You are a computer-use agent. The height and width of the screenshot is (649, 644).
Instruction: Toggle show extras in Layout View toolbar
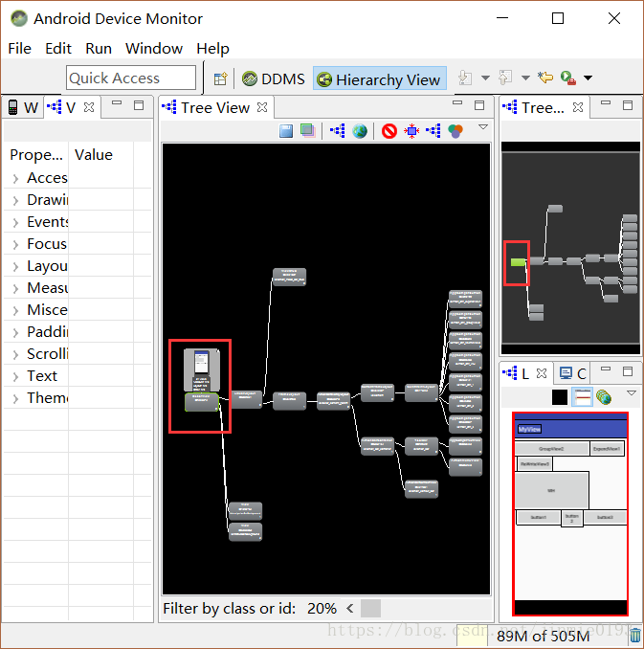pyautogui.click(x=582, y=397)
